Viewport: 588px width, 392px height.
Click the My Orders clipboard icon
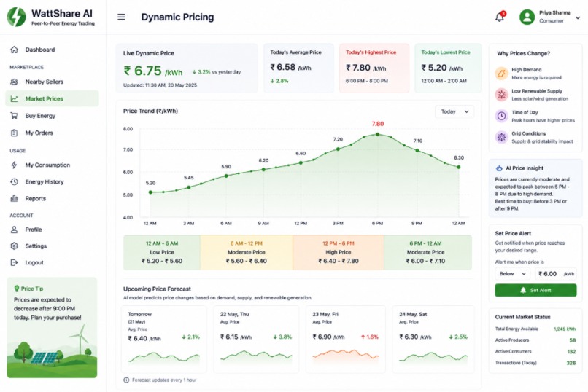point(15,133)
